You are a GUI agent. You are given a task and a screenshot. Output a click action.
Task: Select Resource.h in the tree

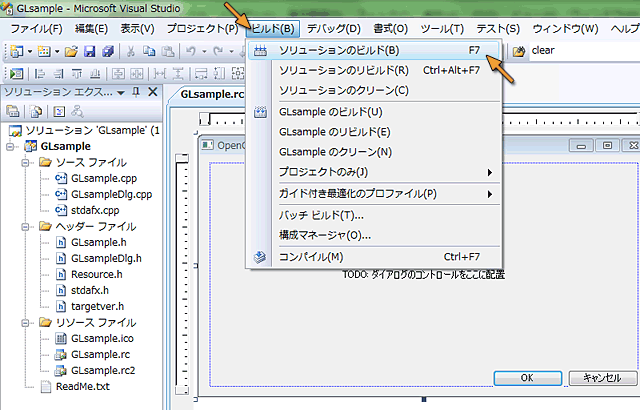(x=96, y=275)
